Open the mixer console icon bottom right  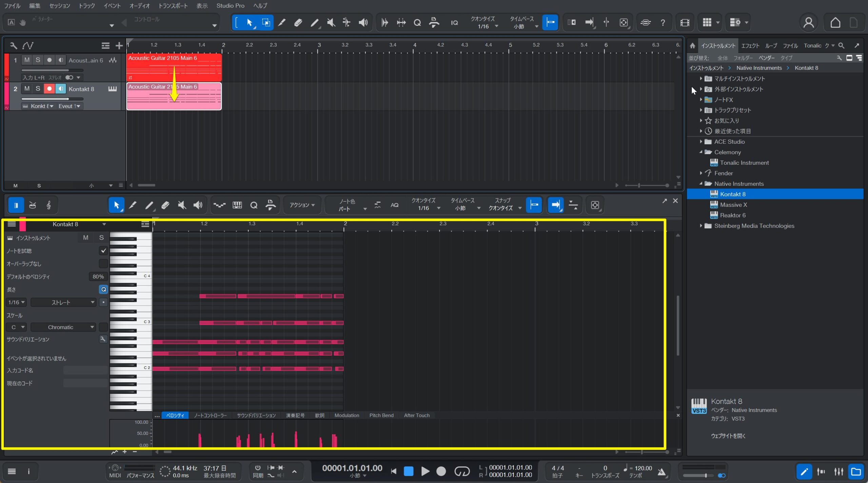(839, 471)
